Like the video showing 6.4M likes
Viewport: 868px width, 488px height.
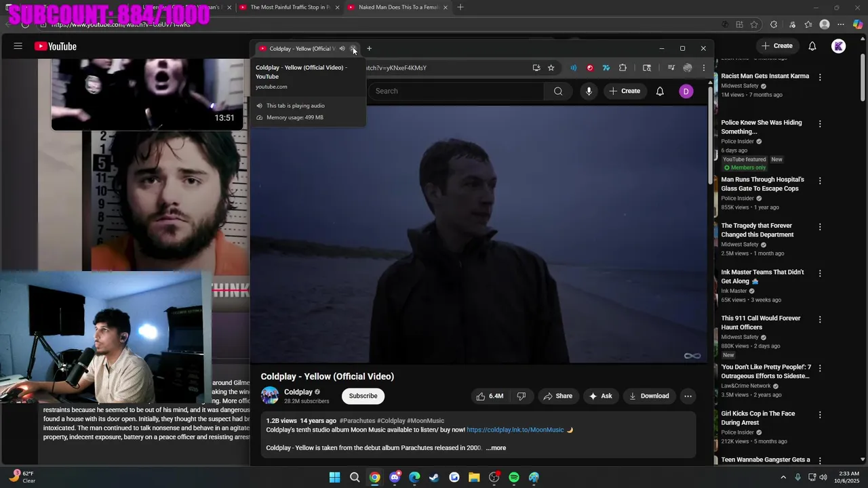click(x=490, y=396)
